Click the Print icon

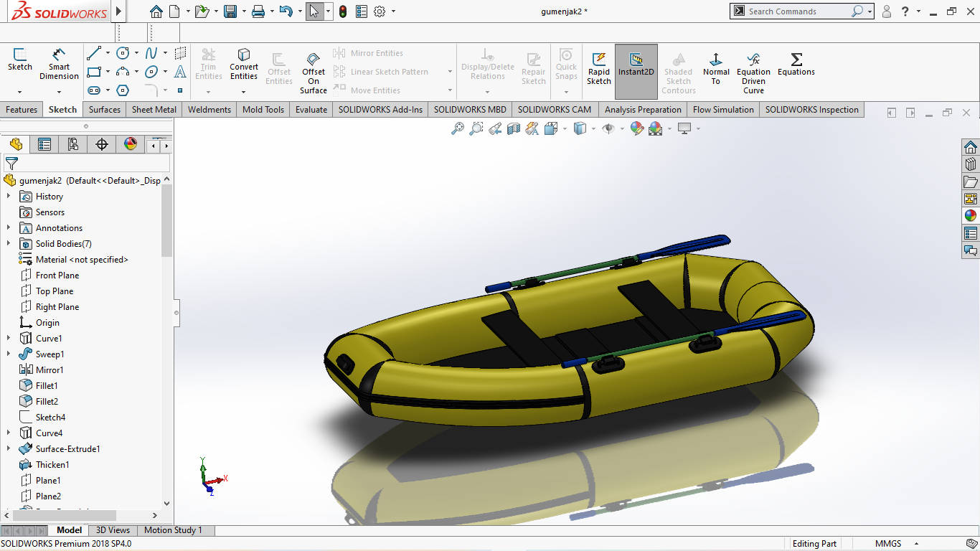click(x=258, y=11)
